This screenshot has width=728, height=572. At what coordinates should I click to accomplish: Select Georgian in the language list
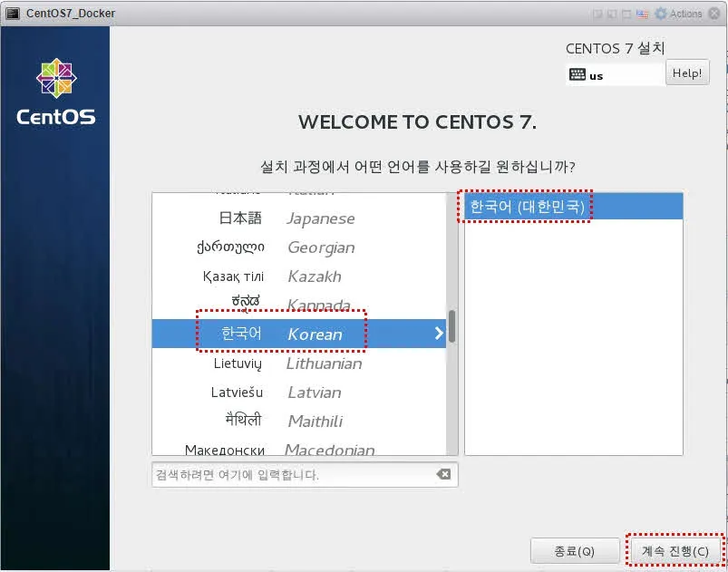(299, 247)
